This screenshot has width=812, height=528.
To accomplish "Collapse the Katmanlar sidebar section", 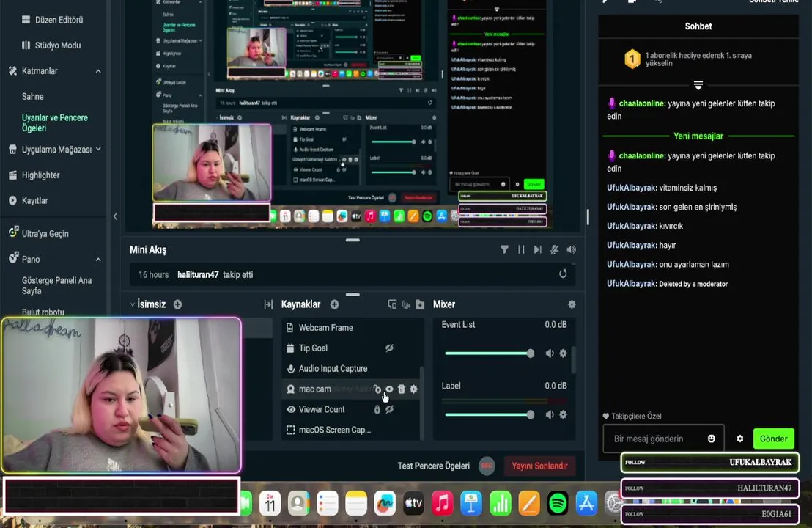I will pos(98,71).
